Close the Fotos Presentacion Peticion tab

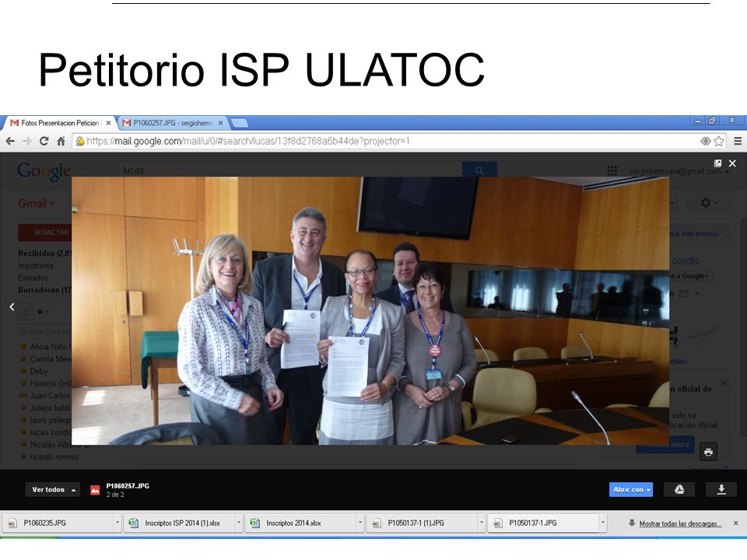click(109, 123)
